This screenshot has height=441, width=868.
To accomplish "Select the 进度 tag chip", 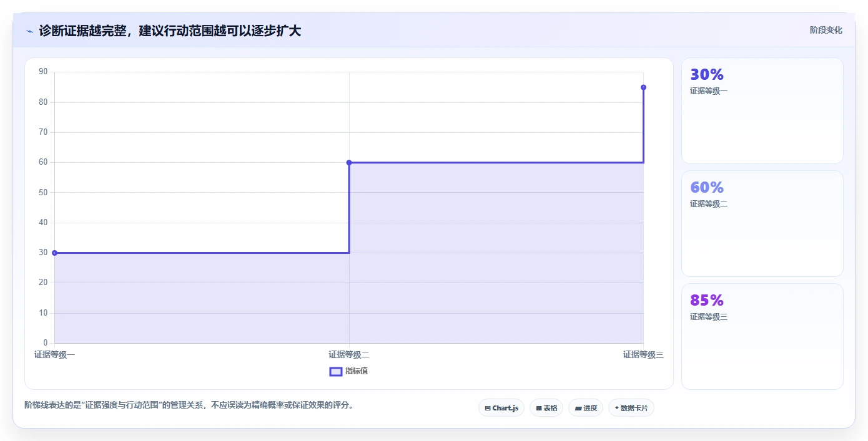I will click(586, 408).
